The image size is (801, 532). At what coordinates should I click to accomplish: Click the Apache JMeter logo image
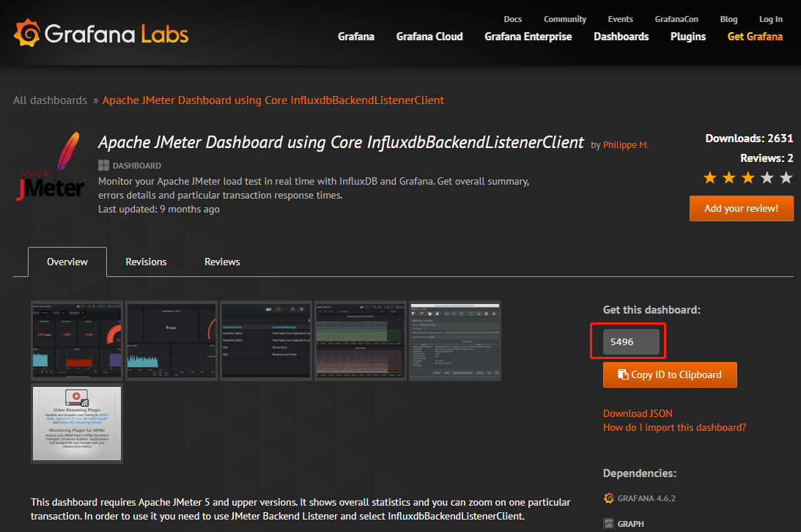pos(51,166)
